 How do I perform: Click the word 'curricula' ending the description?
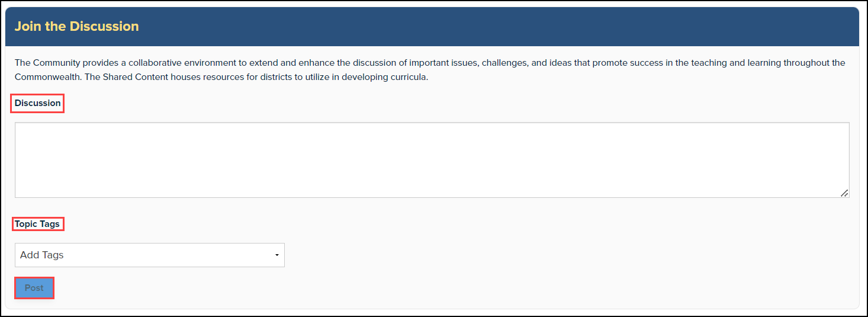[407, 77]
